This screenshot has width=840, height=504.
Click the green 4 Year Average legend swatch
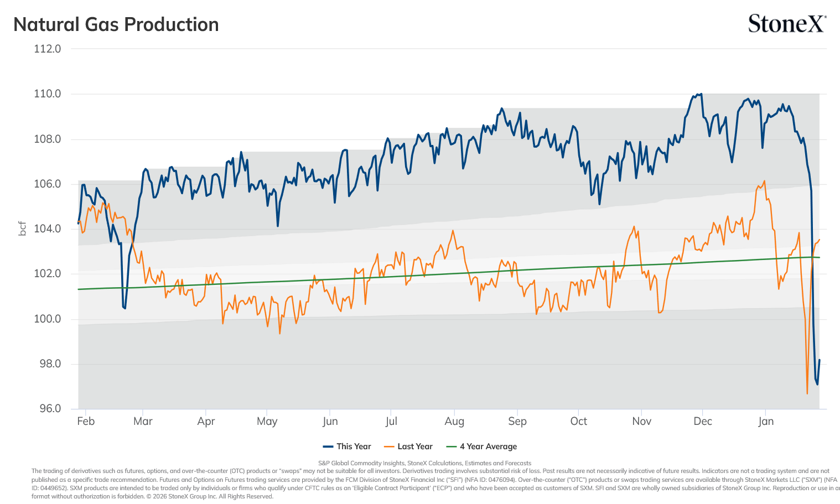452,446
